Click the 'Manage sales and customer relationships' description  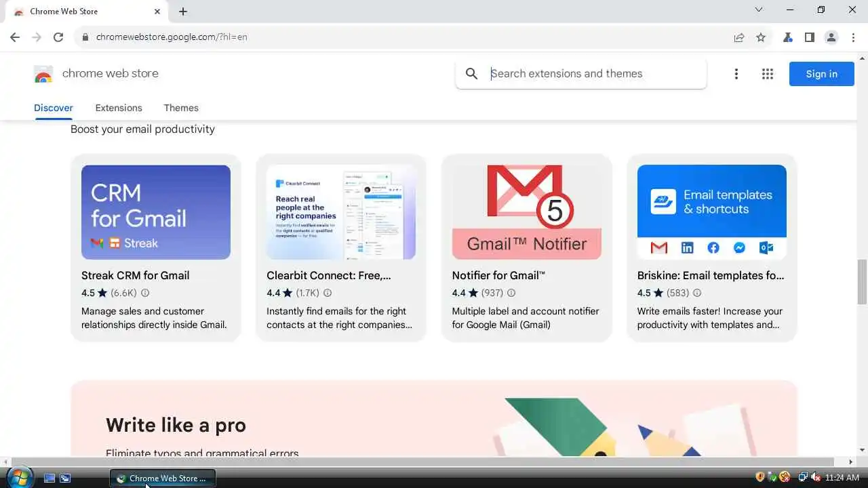[154, 318]
